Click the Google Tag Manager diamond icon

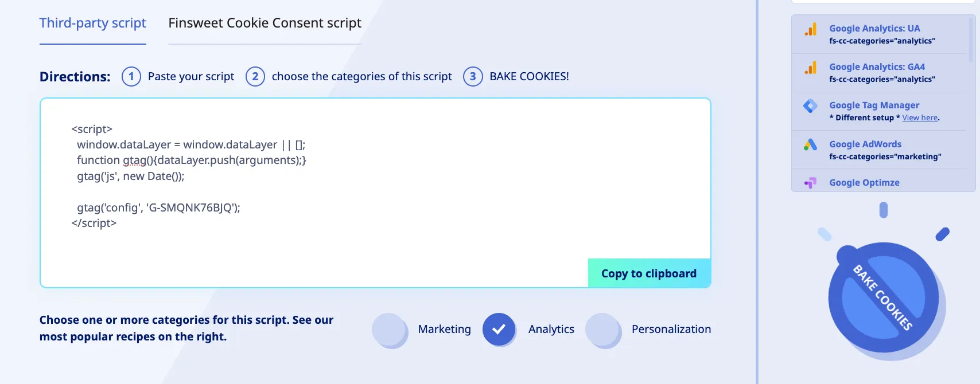point(810,105)
